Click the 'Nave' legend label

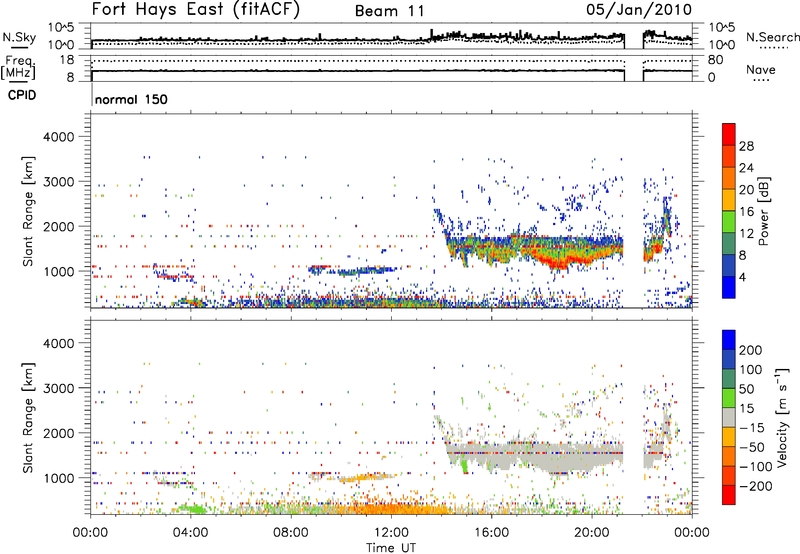[760, 69]
